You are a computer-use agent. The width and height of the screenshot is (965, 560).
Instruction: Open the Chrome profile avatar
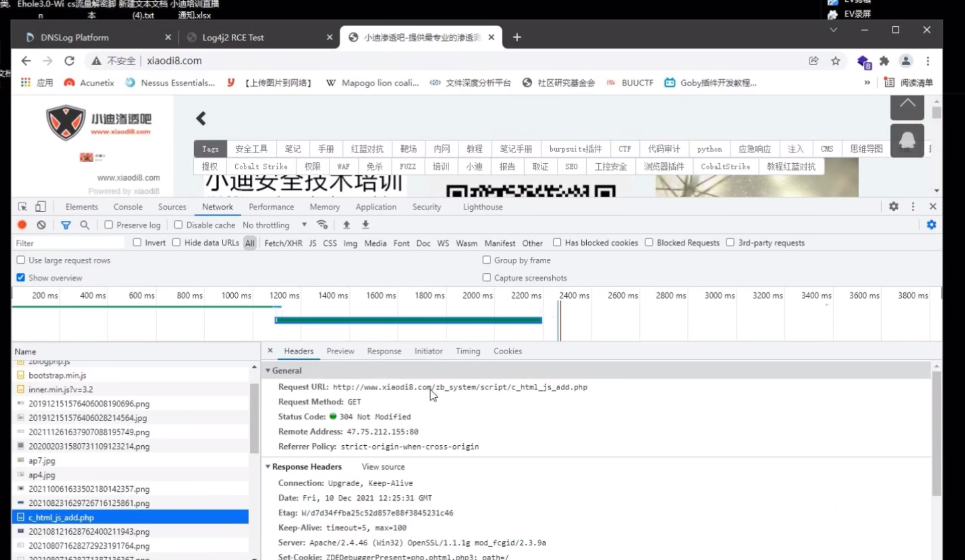pos(906,61)
